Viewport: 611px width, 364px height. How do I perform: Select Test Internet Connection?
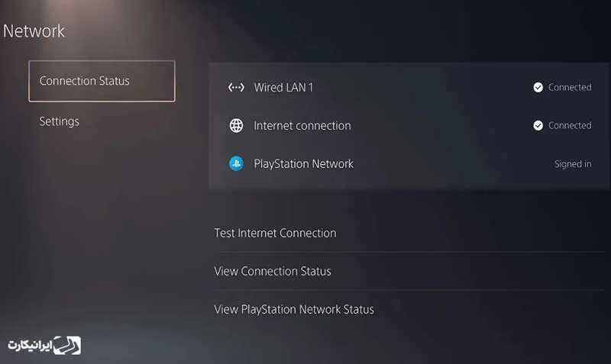(x=275, y=233)
